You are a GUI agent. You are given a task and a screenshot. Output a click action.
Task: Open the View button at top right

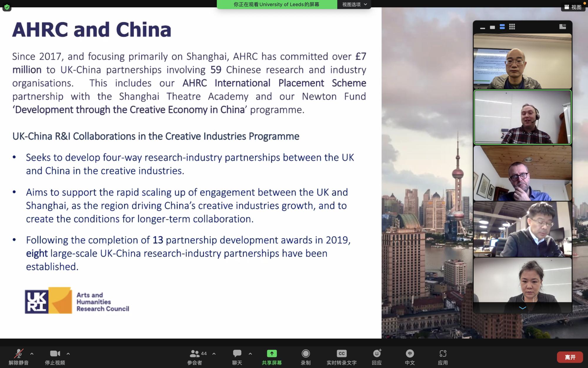pos(573,7)
